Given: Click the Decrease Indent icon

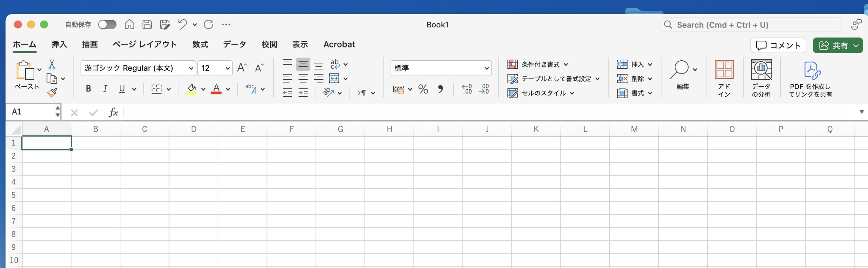Looking at the screenshot, I should [x=288, y=92].
